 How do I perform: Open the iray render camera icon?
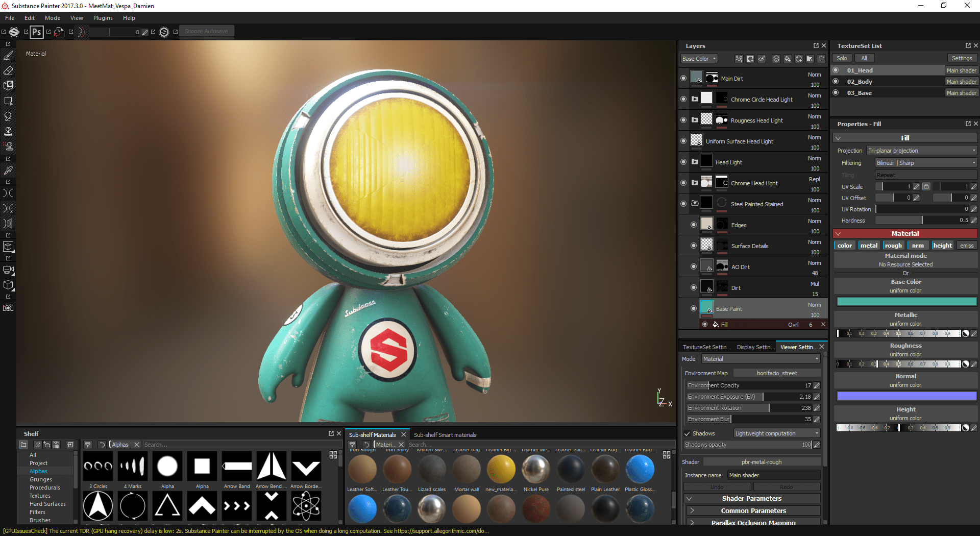[x=8, y=308]
